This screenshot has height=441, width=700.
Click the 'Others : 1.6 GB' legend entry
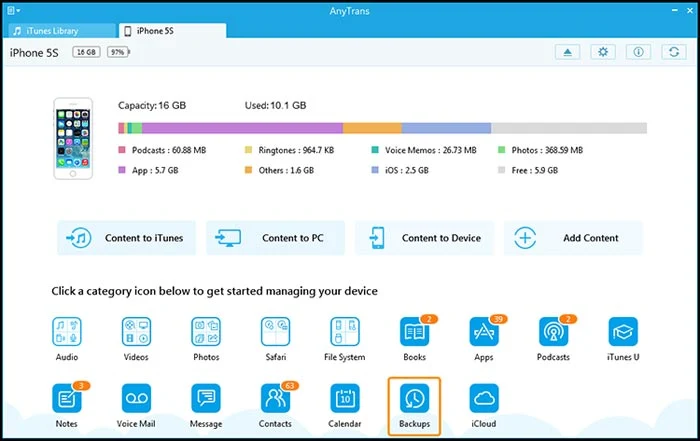click(x=279, y=170)
